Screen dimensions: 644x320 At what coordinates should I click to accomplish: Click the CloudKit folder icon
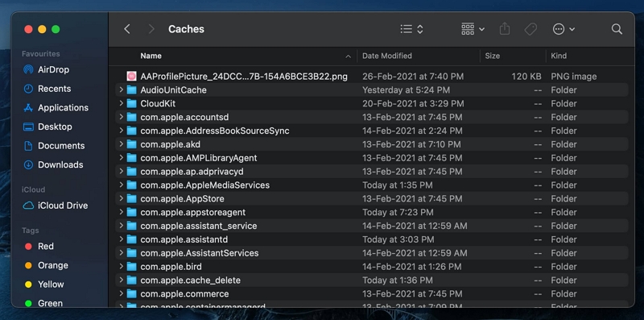coord(131,104)
